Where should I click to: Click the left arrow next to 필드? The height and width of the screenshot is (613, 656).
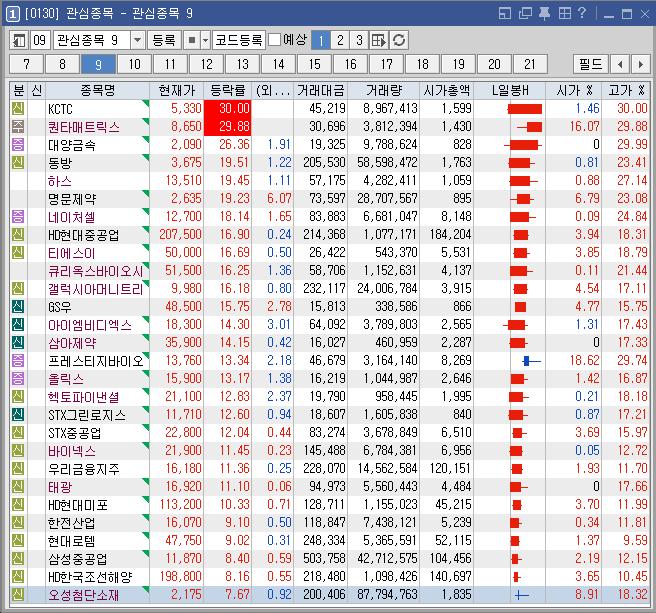tap(620, 64)
